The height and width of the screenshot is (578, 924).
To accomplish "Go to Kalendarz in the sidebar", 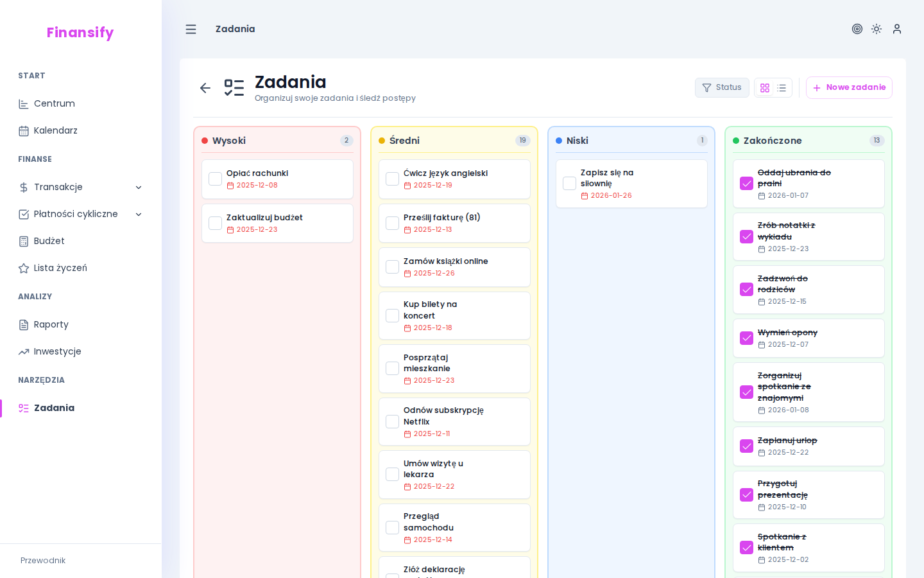I will (x=55, y=130).
